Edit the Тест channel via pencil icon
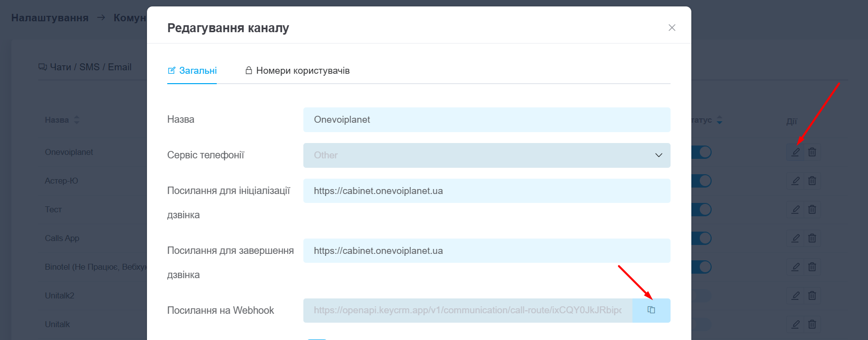868x340 pixels. (x=795, y=209)
